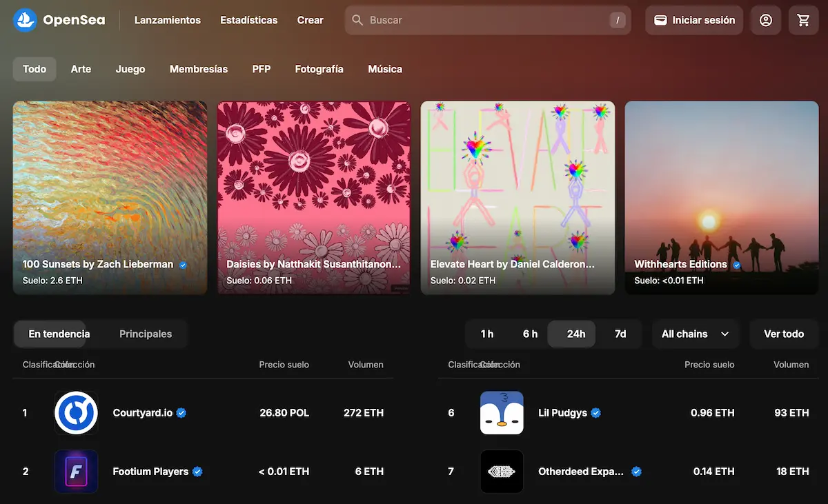Open the Elevate Heart by Daniel Calderon card
The image size is (828, 504).
517,198
